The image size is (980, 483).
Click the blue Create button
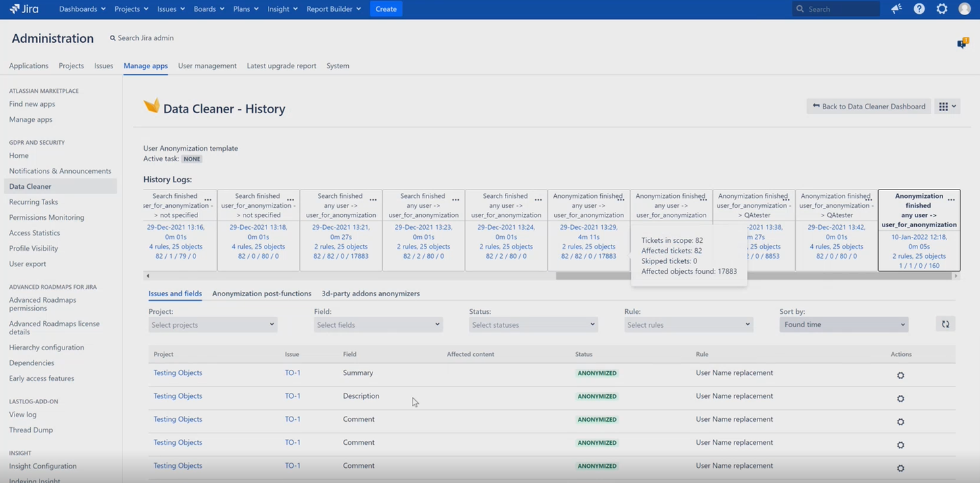pos(386,9)
